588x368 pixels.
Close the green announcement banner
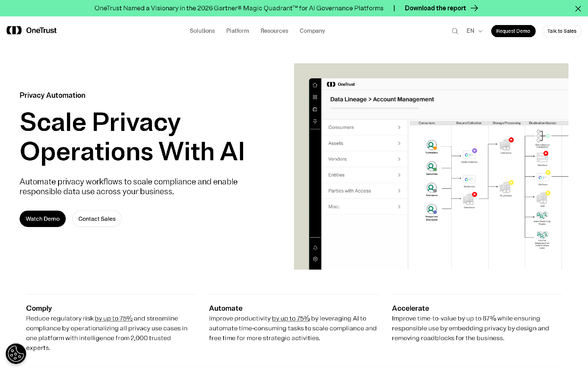pos(578,9)
